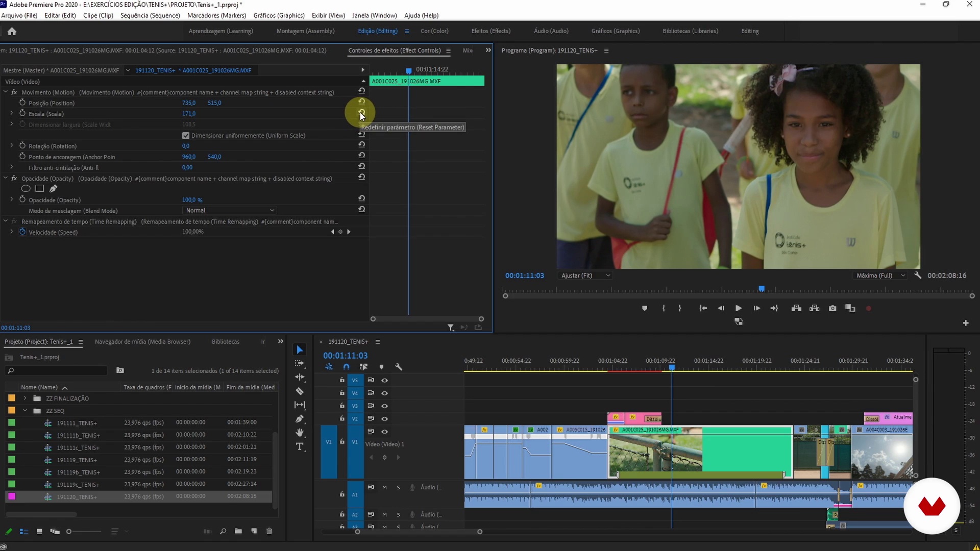Toggle V5 track output eye

coord(385,381)
